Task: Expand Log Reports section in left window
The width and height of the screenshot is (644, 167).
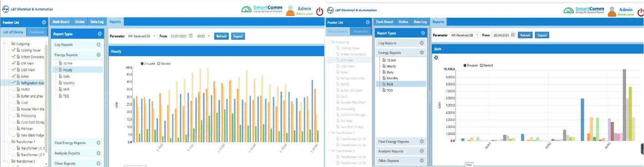Action: (x=98, y=44)
